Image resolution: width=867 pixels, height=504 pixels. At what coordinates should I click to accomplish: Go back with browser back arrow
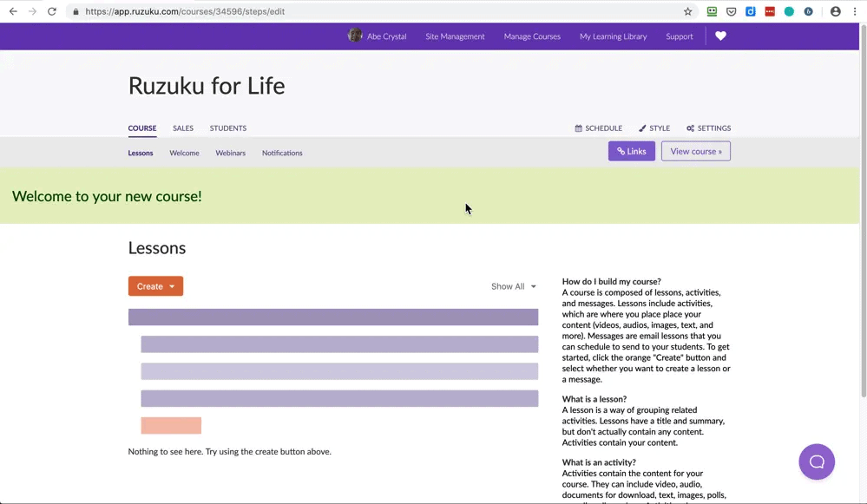point(13,11)
